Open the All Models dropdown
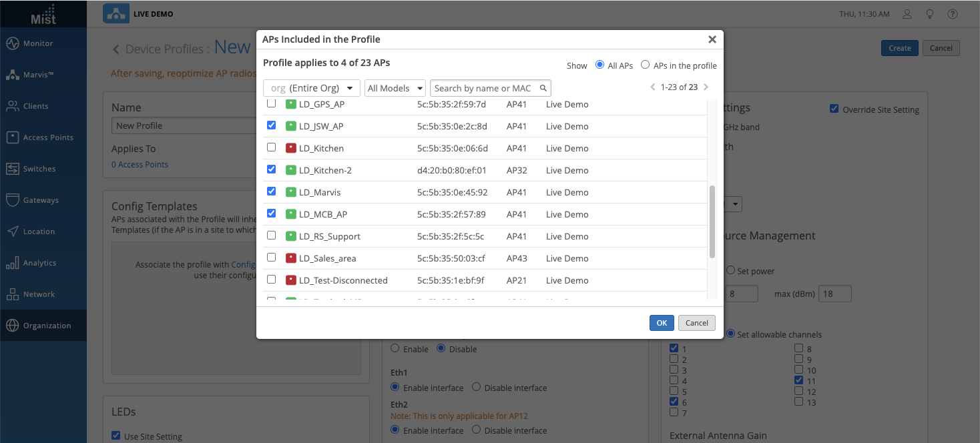The image size is (980, 443). [x=395, y=88]
